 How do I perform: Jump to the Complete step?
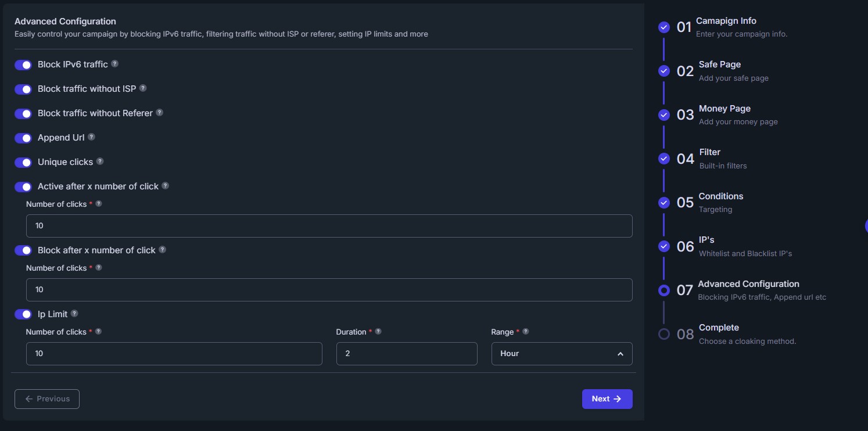[x=719, y=328]
